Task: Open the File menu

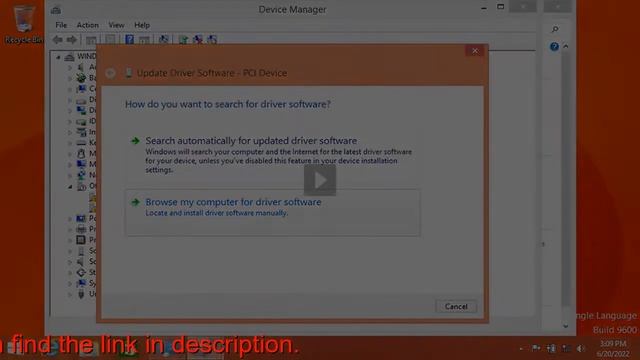Action: [61, 25]
